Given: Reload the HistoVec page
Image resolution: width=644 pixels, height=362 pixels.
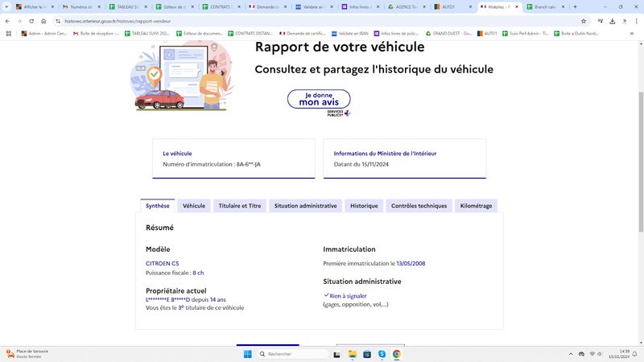Looking at the screenshot, I should pos(31,21).
